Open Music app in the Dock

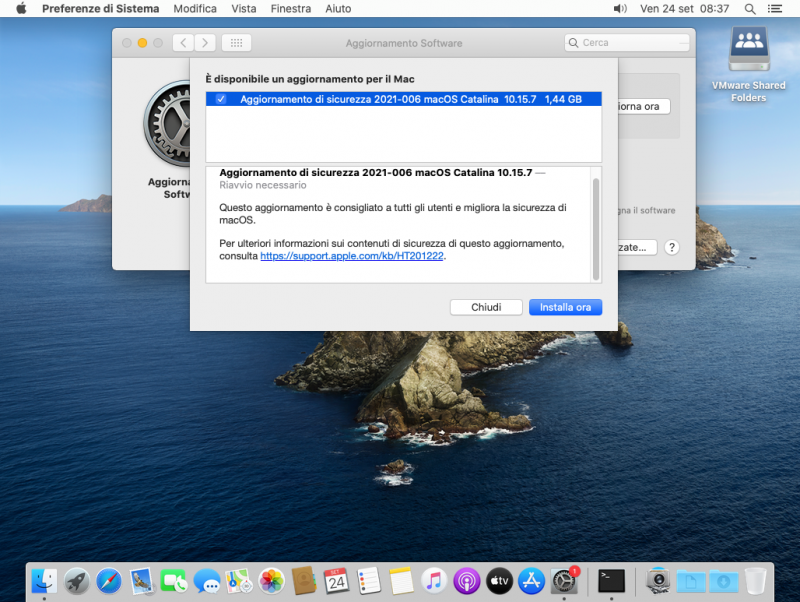click(434, 581)
